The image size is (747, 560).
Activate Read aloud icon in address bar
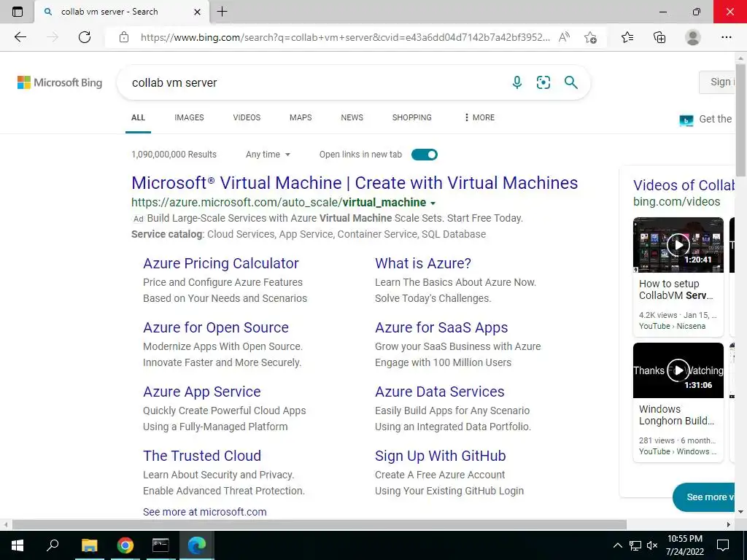pyautogui.click(x=564, y=37)
